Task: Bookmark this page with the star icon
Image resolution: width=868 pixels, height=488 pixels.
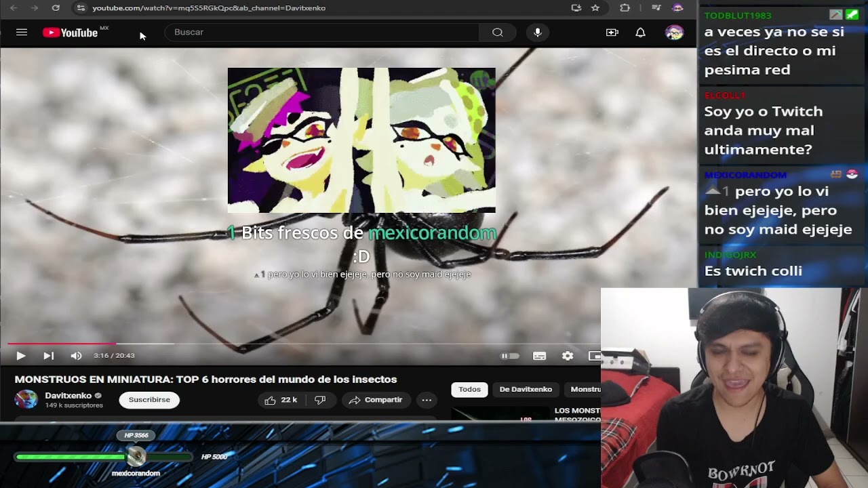Action: point(595,8)
